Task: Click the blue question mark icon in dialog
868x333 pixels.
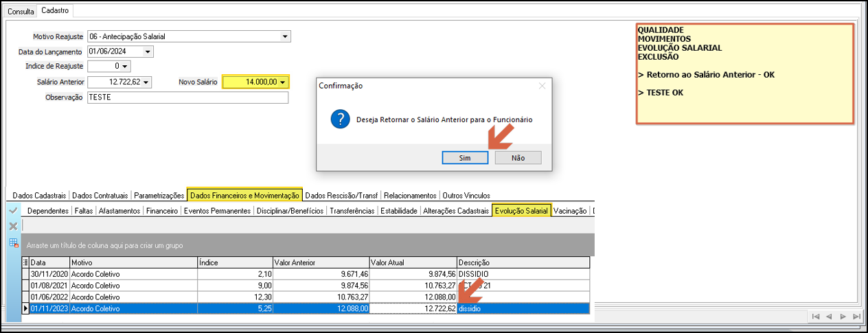Action: [x=340, y=119]
